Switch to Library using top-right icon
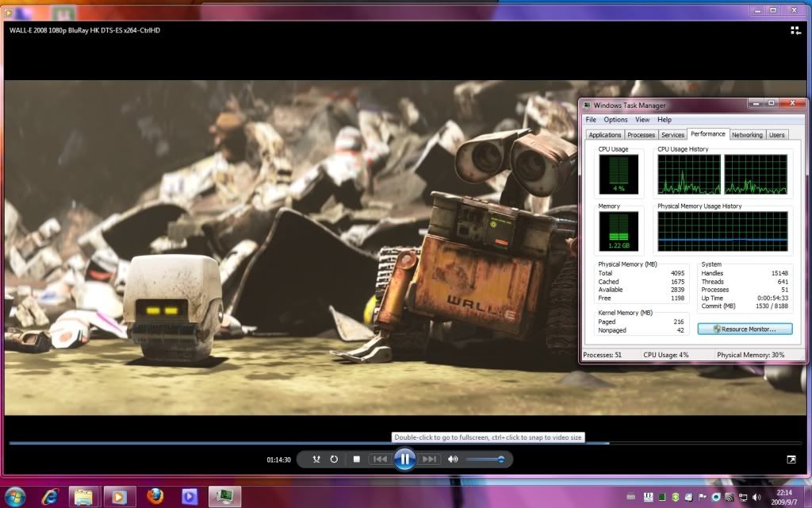This screenshot has width=812, height=508. pyautogui.click(x=795, y=30)
